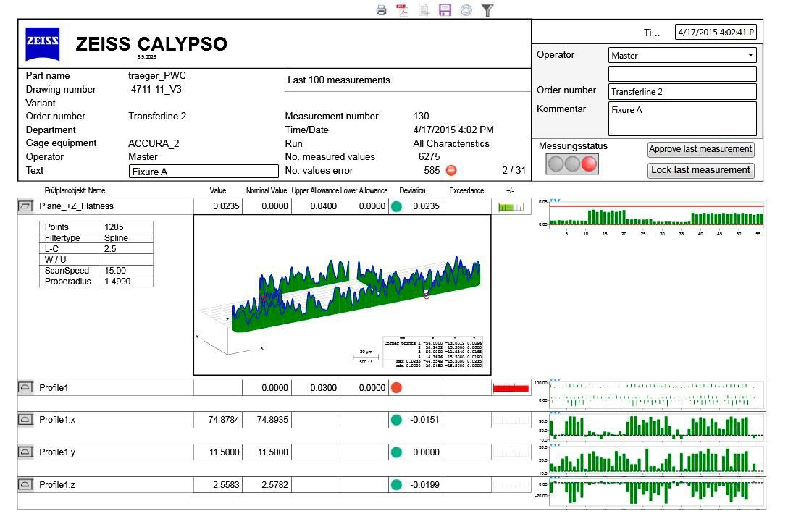The height and width of the screenshot is (532, 788).
Task: Click the Upper Allowance column header
Action: tap(315, 190)
